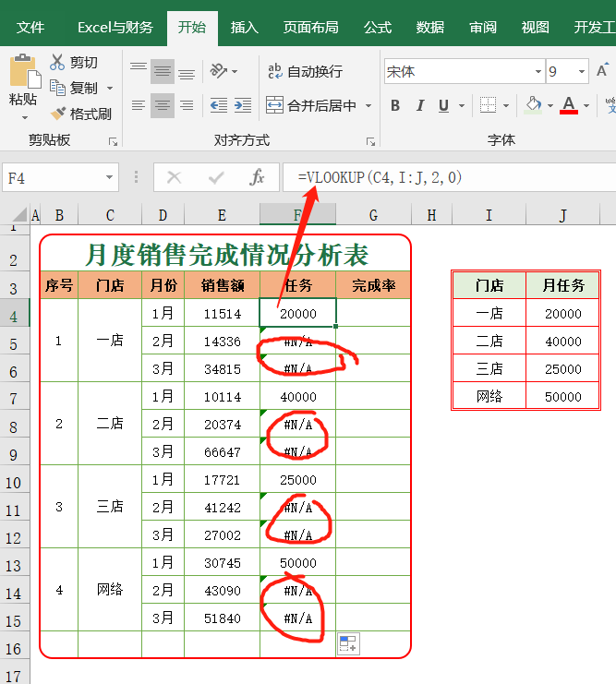Align text to the right
616x684 pixels.
point(187,105)
